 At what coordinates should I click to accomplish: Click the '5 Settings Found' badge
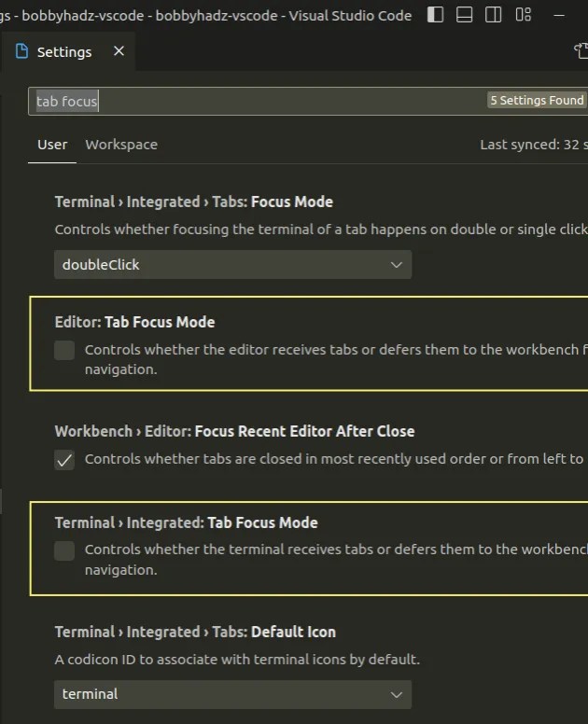point(537,100)
